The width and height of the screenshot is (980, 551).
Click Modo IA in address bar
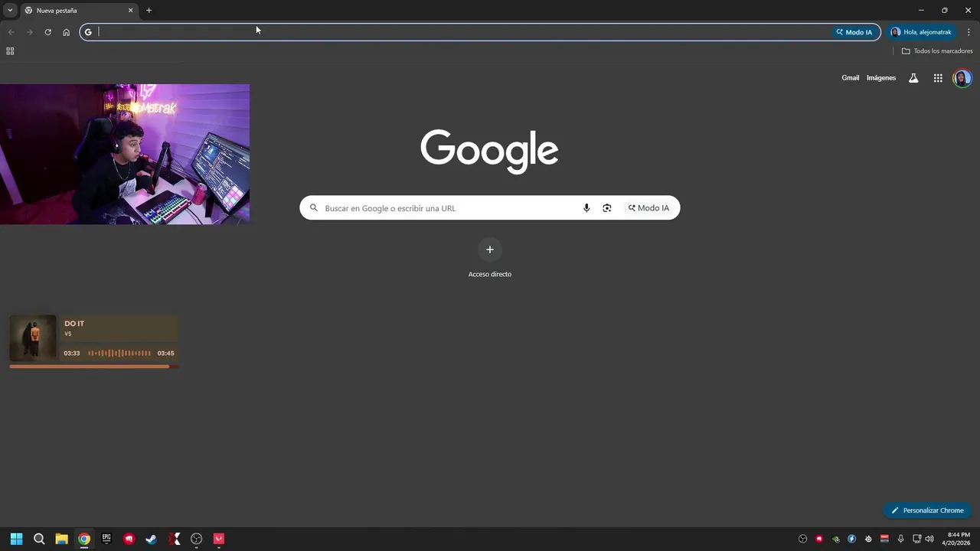pyautogui.click(x=854, y=32)
